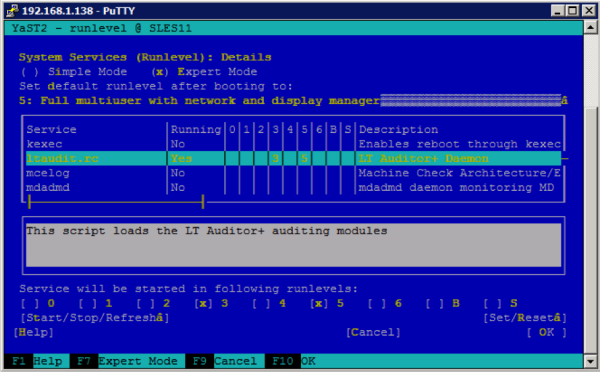This screenshot has width=600, height=372.
Task: Click the PuTTY scrollbar down arrow
Action: (x=590, y=361)
